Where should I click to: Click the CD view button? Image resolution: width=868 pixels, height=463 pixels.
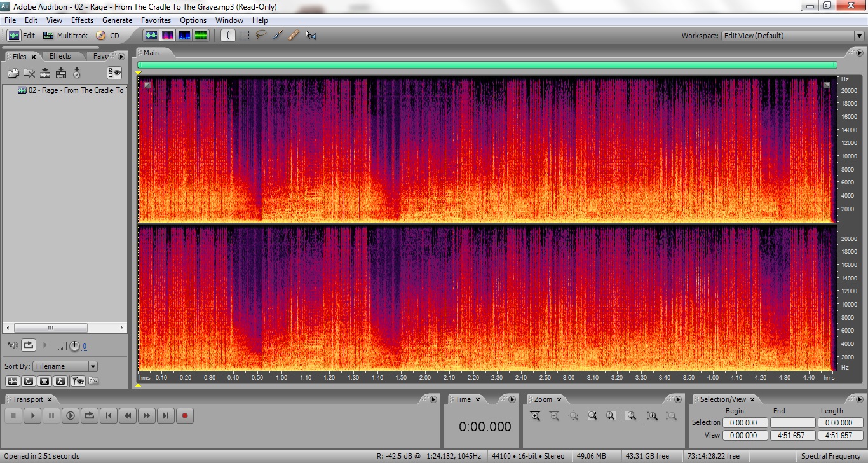108,36
